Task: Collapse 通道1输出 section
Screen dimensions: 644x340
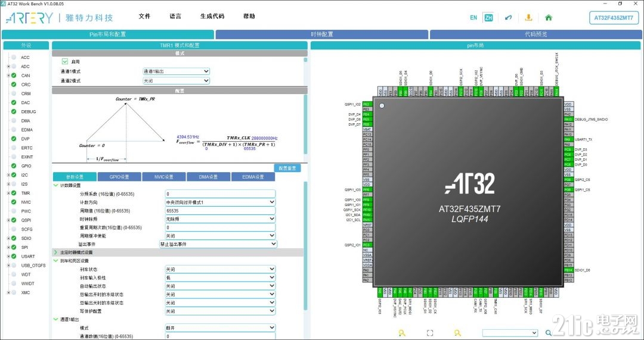Action: (x=56, y=319)
